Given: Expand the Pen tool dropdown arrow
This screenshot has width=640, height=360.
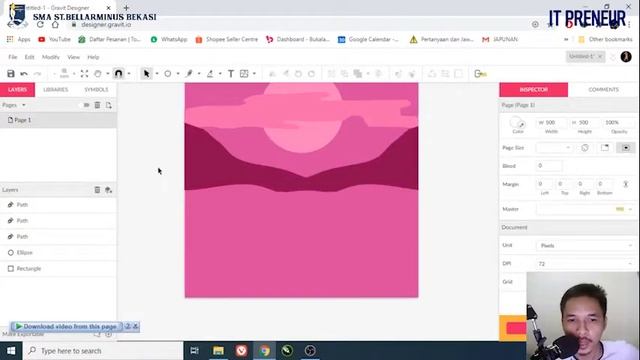Looking at the screenshot, I should 199,74.
